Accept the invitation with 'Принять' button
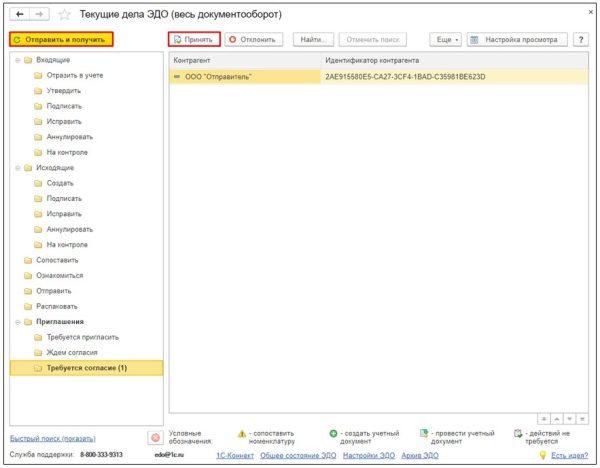Screen dimensions: 600x468 (x=193, y=39)
